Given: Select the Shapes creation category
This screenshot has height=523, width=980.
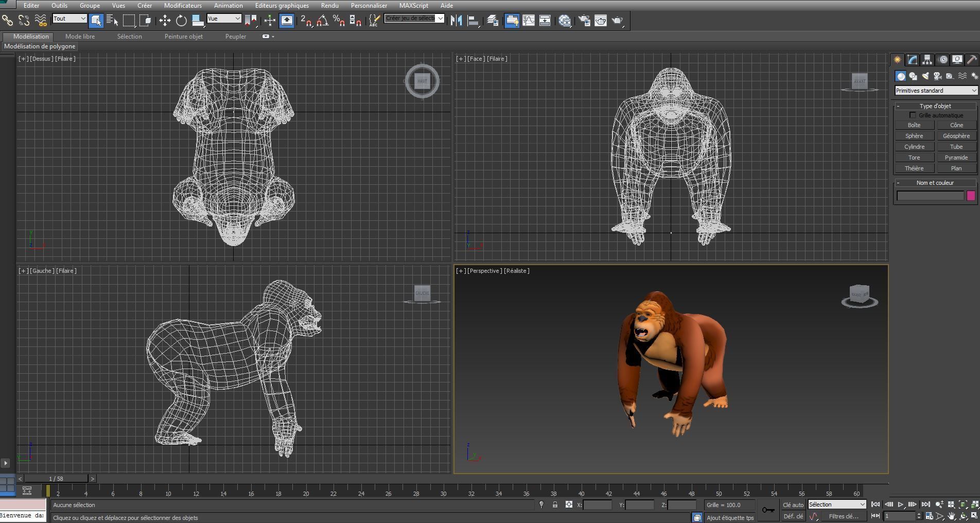Looking at the screenshot, I should pos(913,76).
